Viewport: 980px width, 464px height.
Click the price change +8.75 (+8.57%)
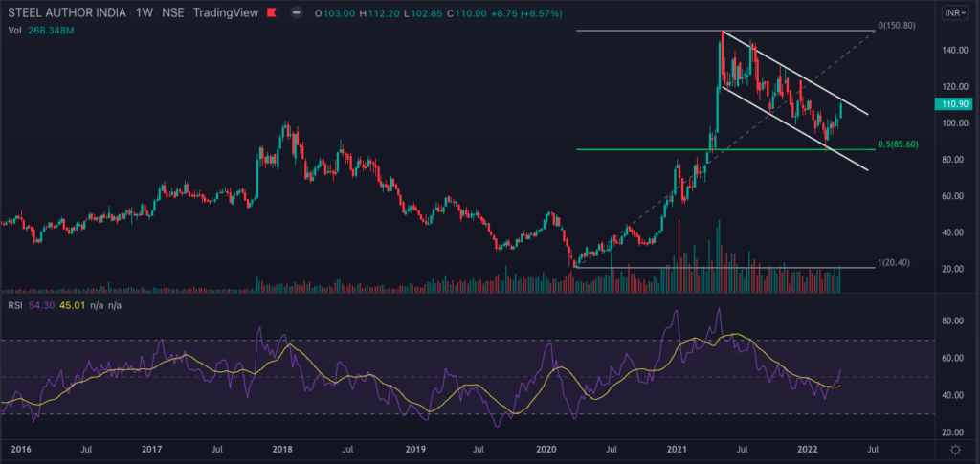[525, 13]
